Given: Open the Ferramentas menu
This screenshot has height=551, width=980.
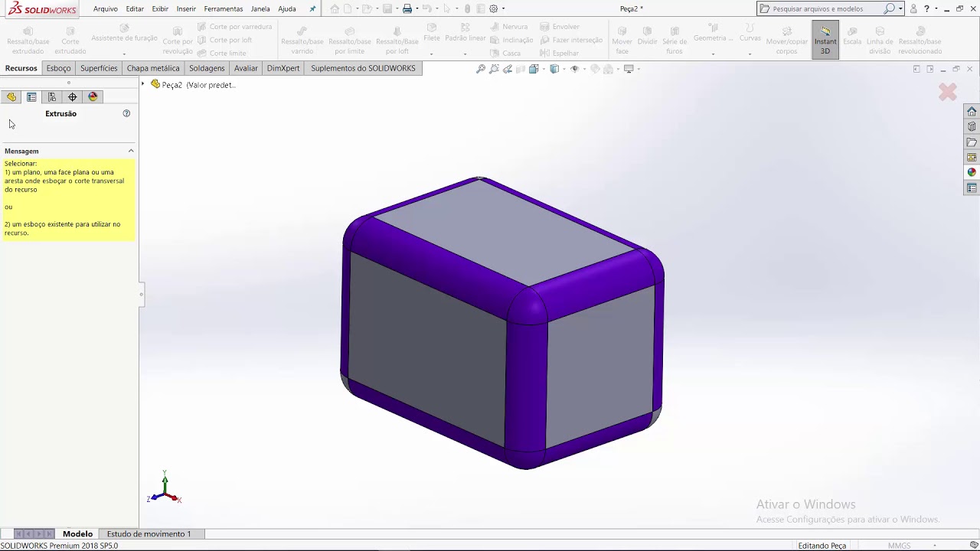Looking at the screenshot, I should 224,9.
